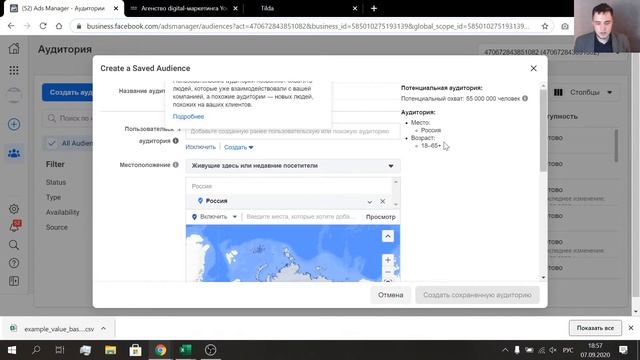
Task: Open the help question mark icon
Action: coord(14,263)
